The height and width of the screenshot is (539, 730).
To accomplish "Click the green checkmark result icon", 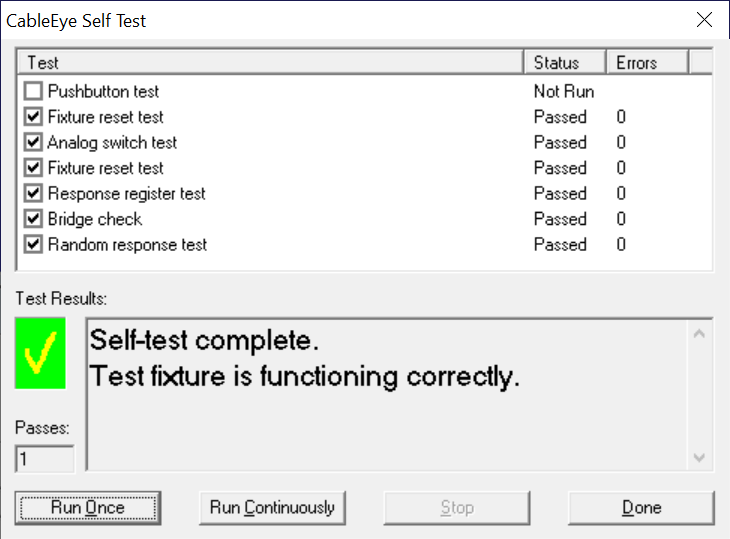I will coord(40,353).
